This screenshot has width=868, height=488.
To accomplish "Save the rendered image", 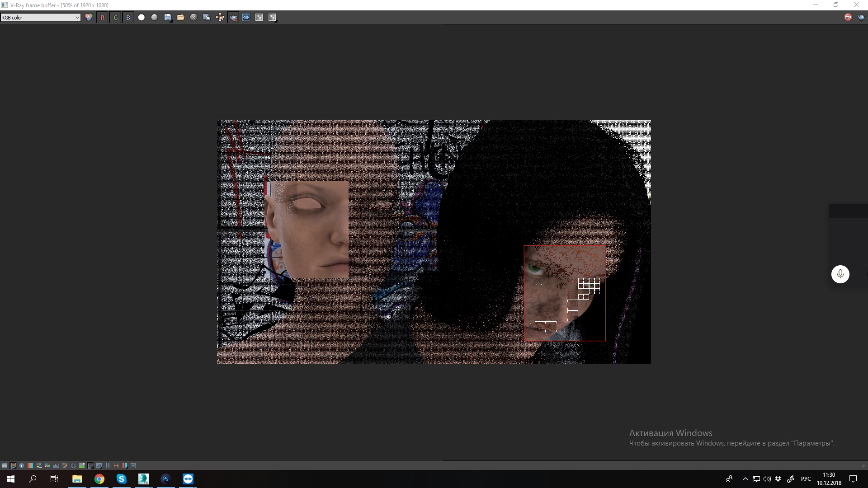I will pyautogui.click(x=168, y=18).
